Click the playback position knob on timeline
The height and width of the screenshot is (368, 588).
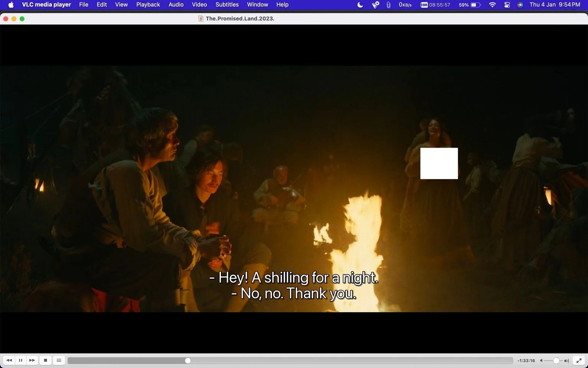pyautogui.click(x=188, y=361)
